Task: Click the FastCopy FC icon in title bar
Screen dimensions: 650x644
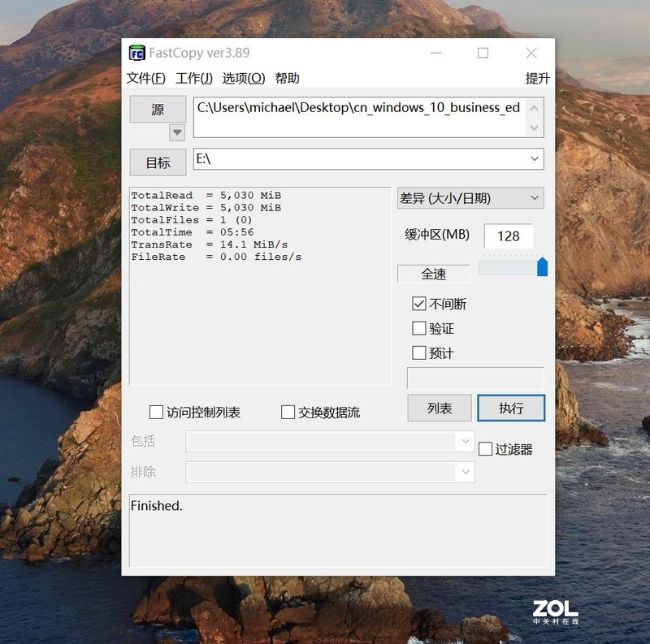Action: point(136,52)
